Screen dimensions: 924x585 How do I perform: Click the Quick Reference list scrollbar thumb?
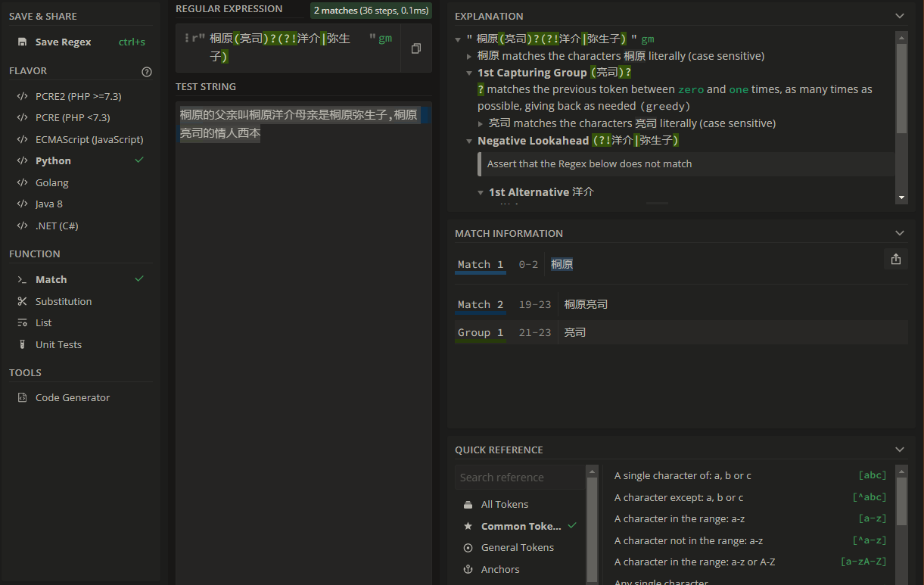coord(901,501)
